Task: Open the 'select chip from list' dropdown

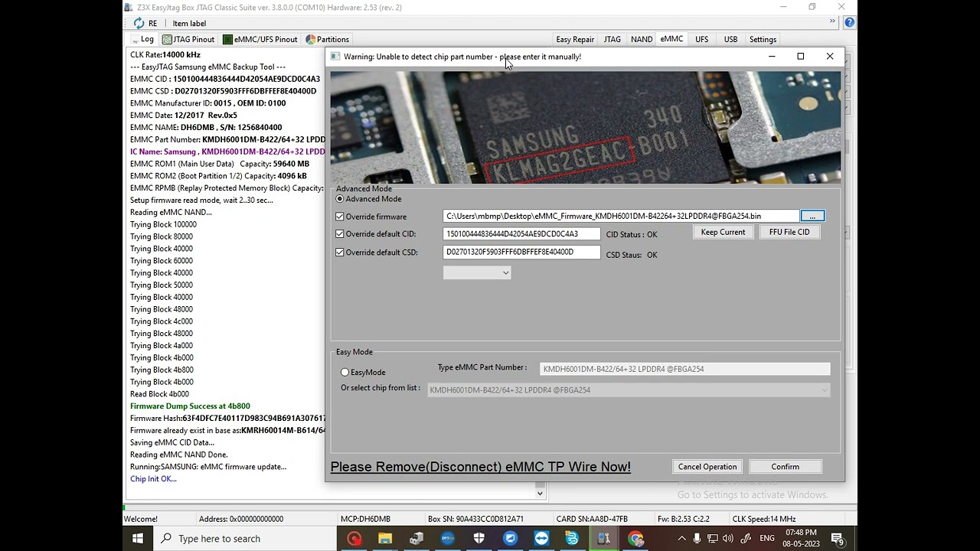Action: coord(629,390)
